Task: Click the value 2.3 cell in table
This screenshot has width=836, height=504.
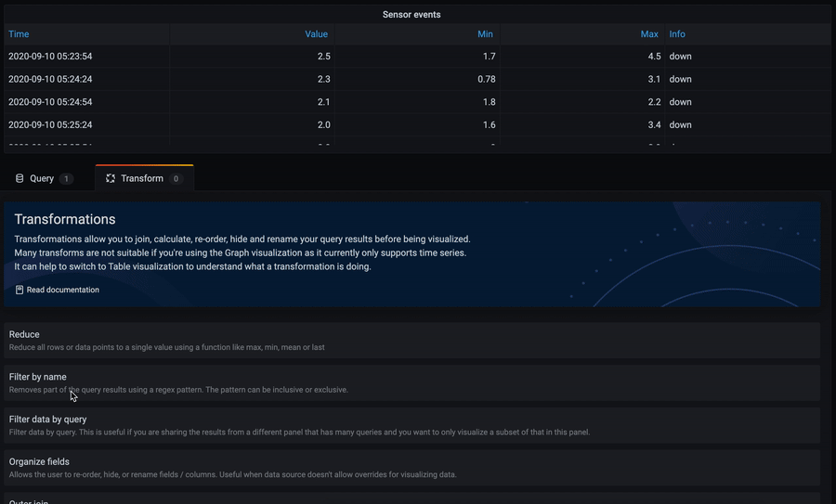Action: 323,79
